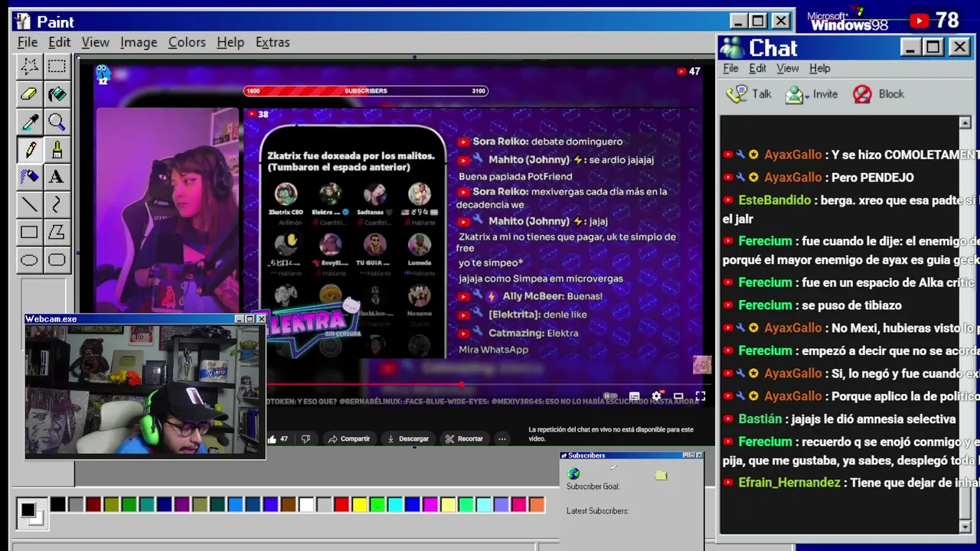This screenshot has width=980, height=551.
Task: Select the Rounded Rectangle tool
Action: tap(57, 259)
